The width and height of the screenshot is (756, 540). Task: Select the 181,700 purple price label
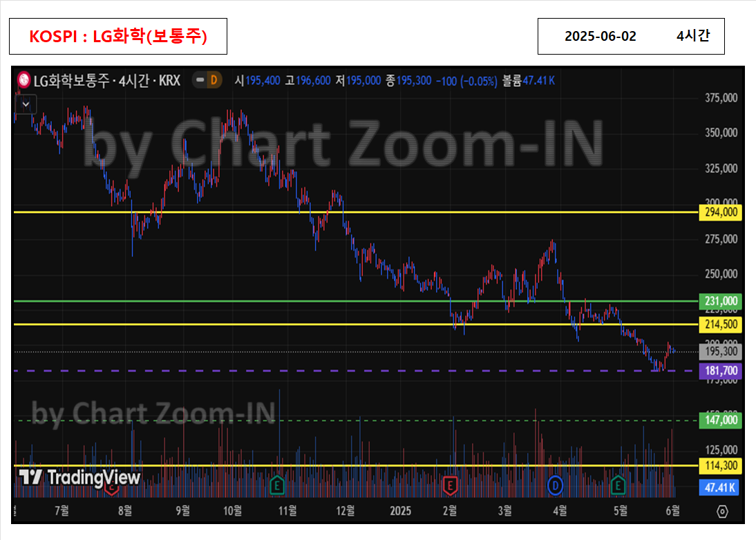720,371
